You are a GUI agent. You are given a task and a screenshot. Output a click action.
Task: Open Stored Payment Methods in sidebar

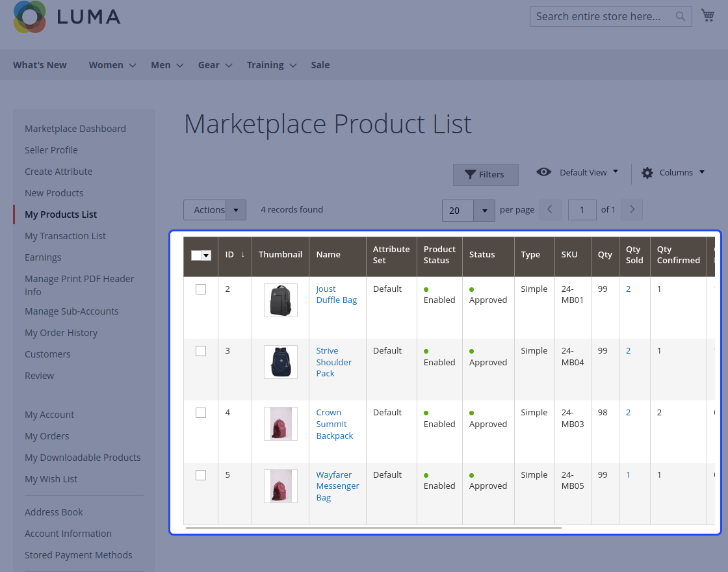pos(79,555)
